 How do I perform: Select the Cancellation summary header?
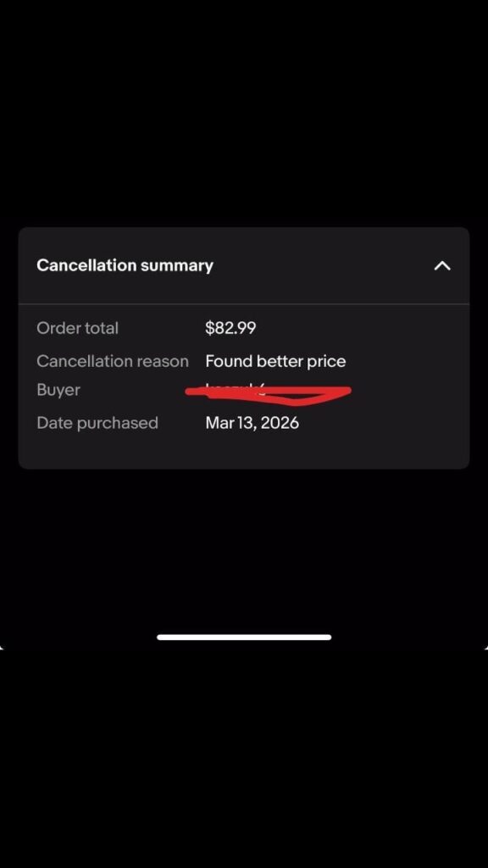(125, 265)
